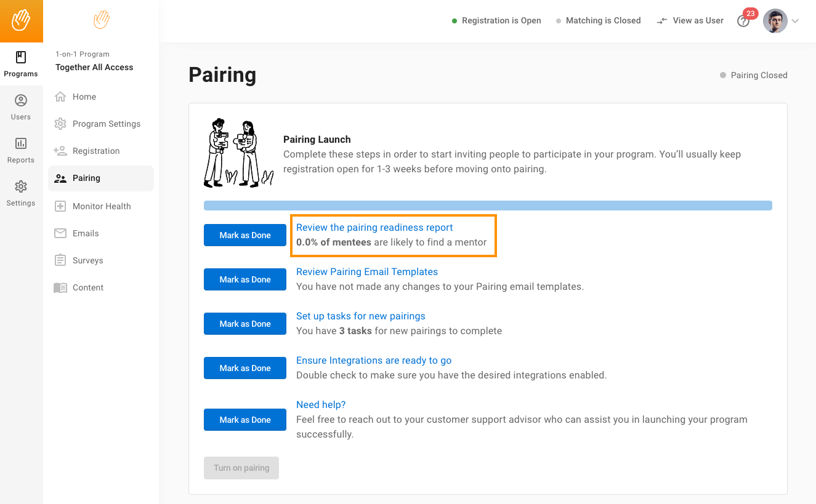Click the 0.0% of mentees text
The width and height of the screenshot is (816, 504).
point(334,242)
